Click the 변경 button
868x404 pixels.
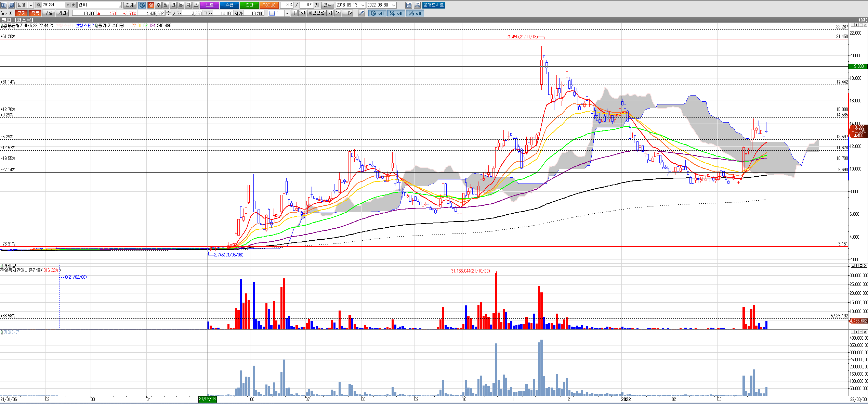[x=22, y=5]
